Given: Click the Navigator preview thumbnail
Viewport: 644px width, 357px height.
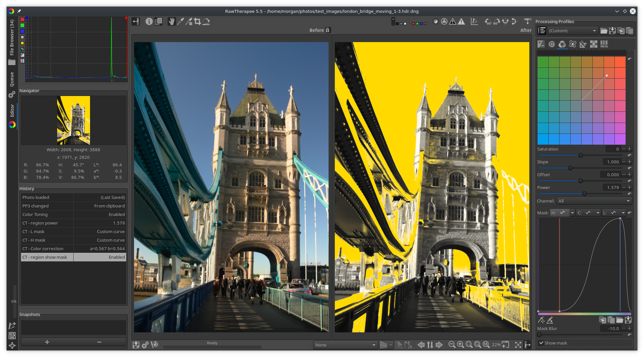Looking at the screenshot, I should click(x=74, y=120).
